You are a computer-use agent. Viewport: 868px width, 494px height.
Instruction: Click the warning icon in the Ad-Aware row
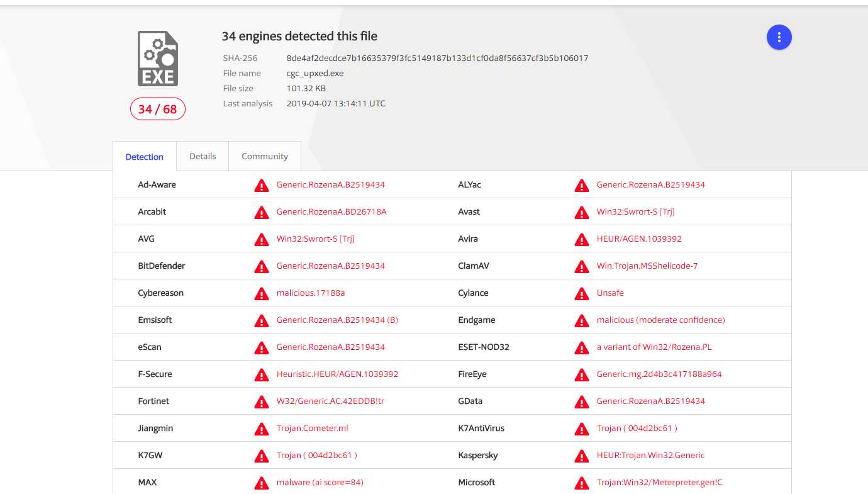[262, 185]
